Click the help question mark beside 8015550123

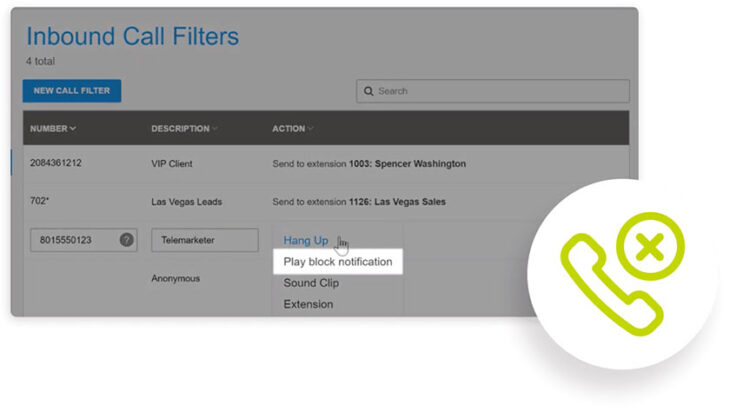(x=127, y=240)
